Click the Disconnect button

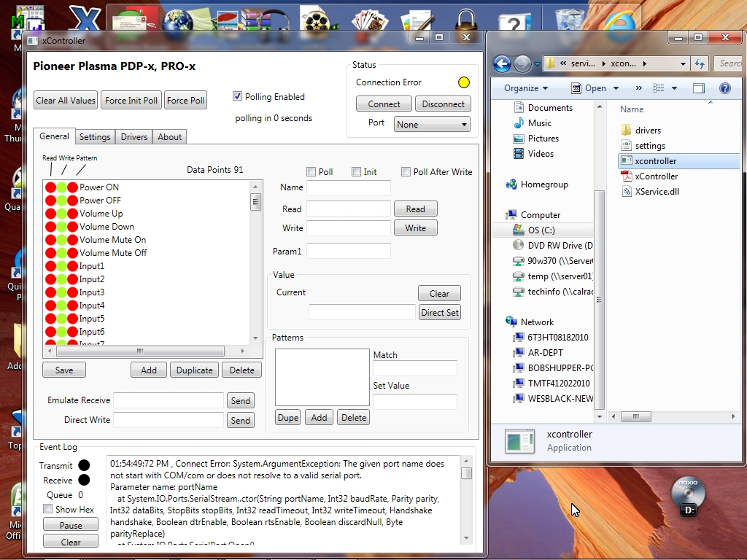(443, 104)
